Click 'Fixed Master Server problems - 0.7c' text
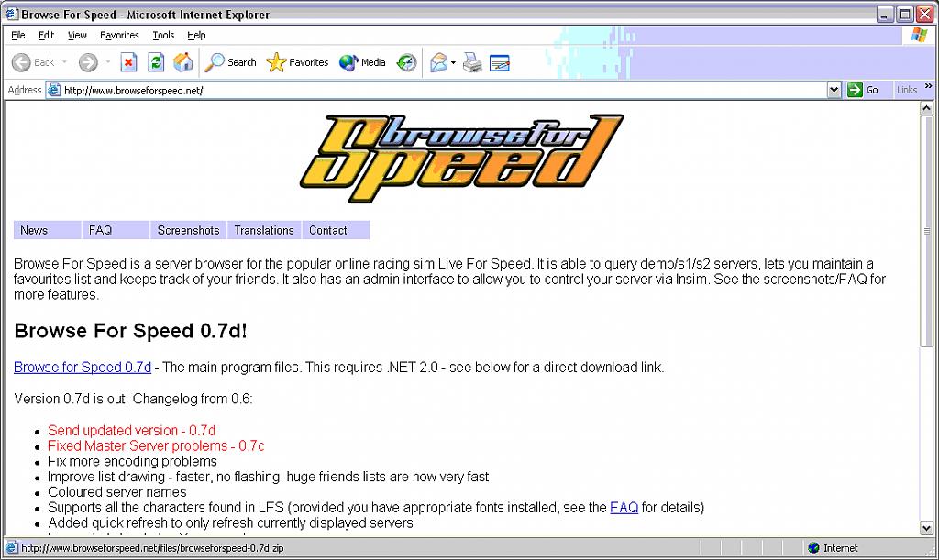The image size is (939, 560). click(x=156, y=445)
